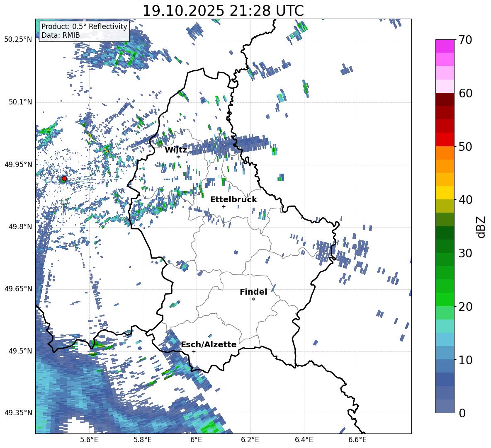
Task: Click the red radar site marker
Action: (x=64, y=178)
